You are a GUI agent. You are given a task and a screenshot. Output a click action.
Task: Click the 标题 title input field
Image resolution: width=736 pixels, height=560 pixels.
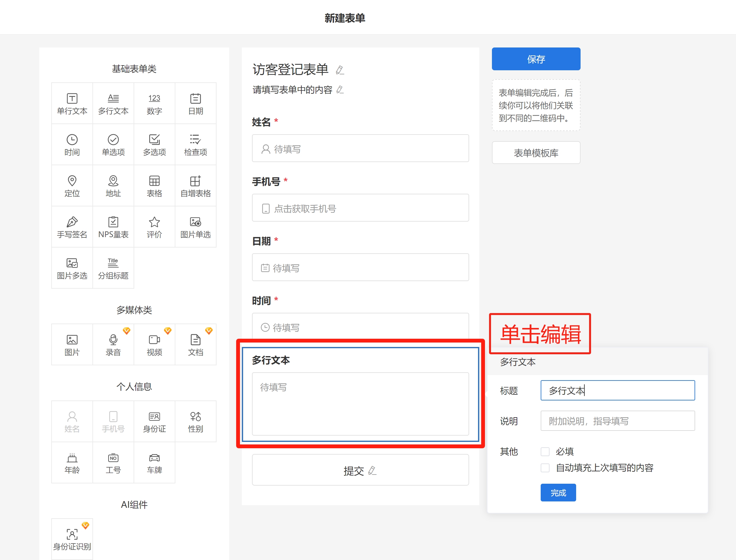coord(617,390)
